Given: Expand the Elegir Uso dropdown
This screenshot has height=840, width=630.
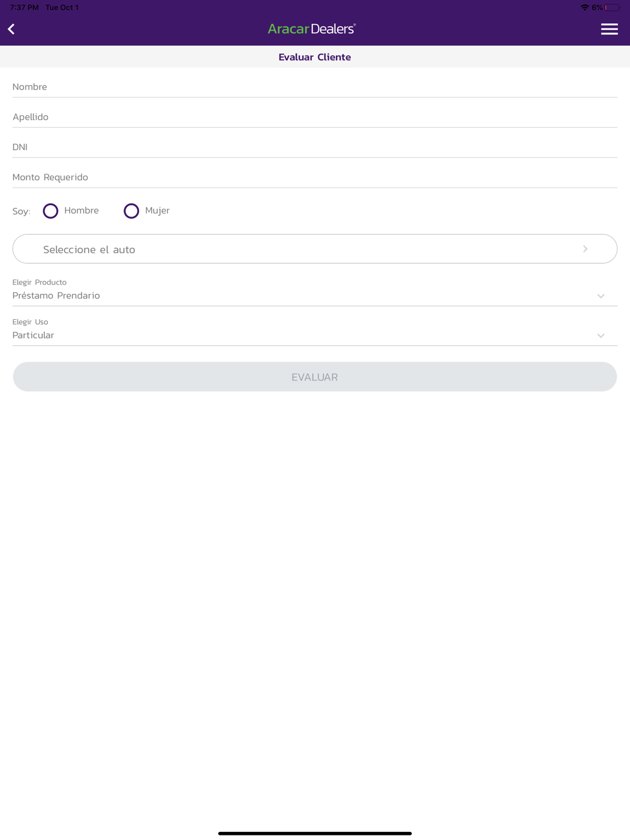Looking at the screenshot, I should [x=314, y=335].
